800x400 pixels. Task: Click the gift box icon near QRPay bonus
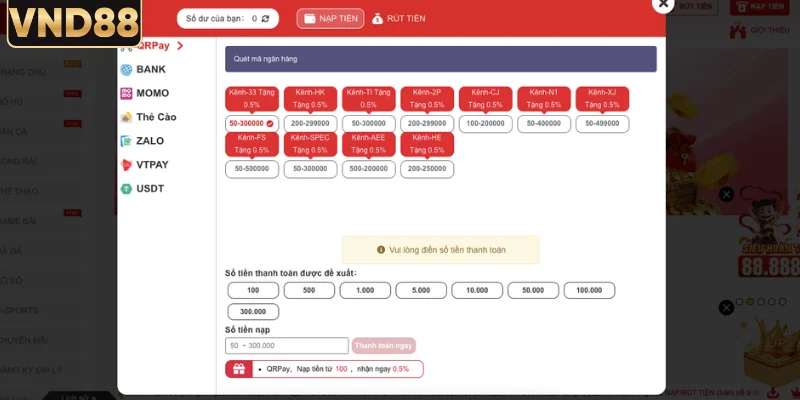(239, 369)
